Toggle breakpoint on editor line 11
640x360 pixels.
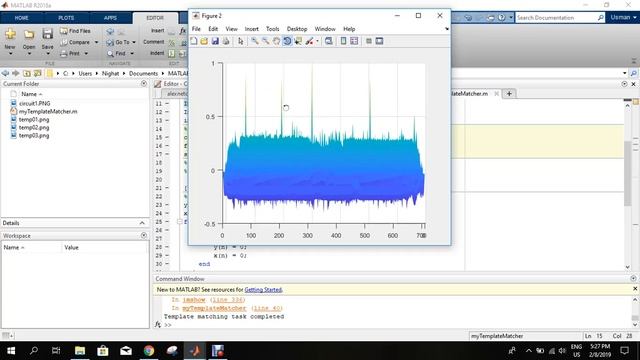167,104
